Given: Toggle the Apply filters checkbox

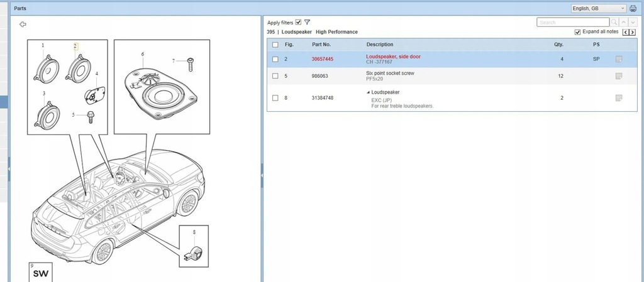Looking at the screenshot, I should tap(298, 22).
